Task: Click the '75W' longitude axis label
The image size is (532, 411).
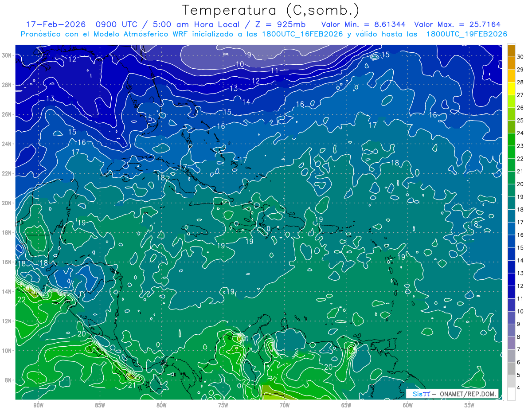Action: tap(223, 405)
